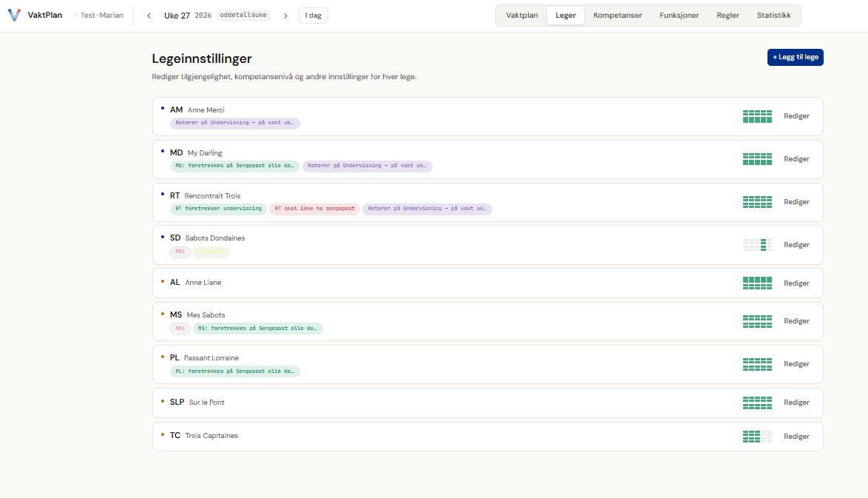This screenshot has width=868, height=498.
Task: Open the Kompetanser tab
Action: (617, 16)
